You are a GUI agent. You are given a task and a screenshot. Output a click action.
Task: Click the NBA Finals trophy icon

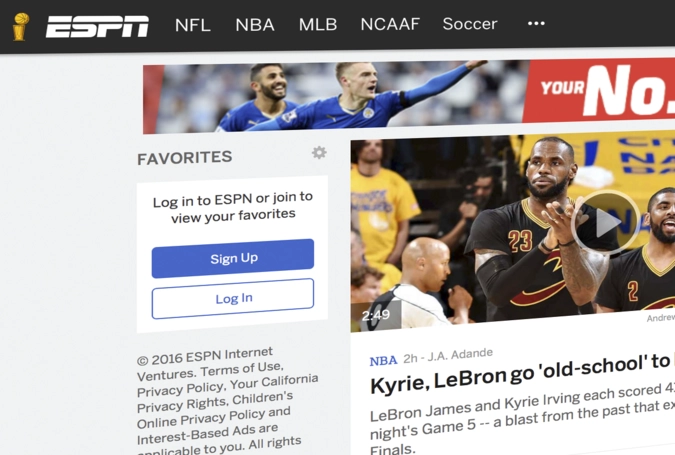21,27
